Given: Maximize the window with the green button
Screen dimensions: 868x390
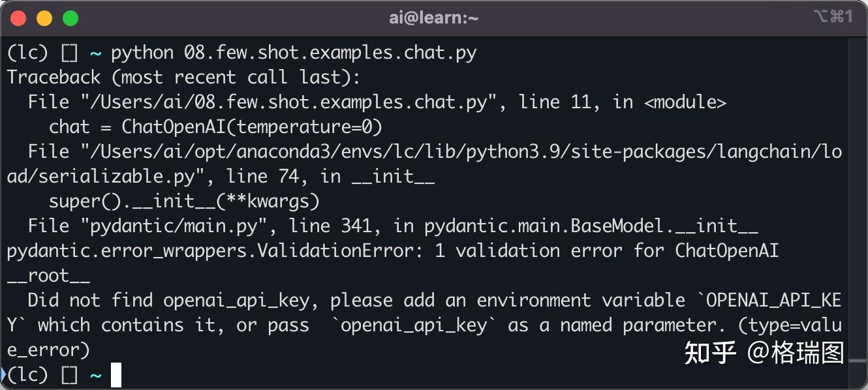Looking at the screenshot, I should pyautogui.click(x=70, y=18).
